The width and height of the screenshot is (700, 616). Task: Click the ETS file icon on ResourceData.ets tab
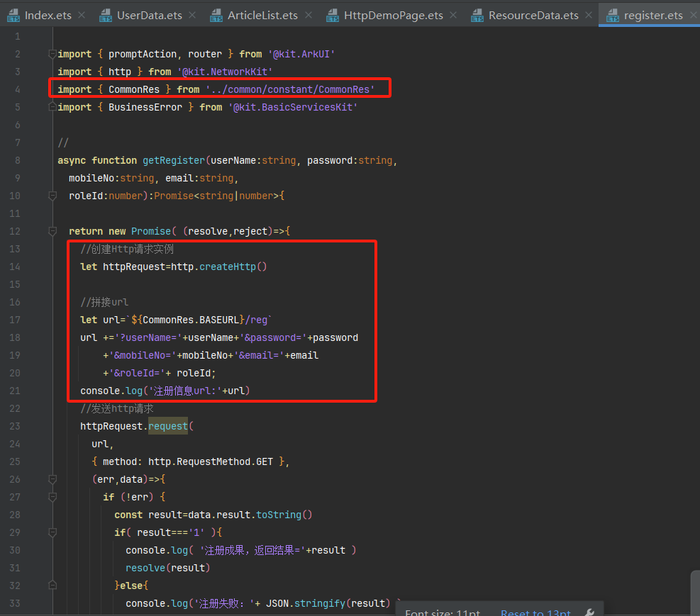pos(477,16)
